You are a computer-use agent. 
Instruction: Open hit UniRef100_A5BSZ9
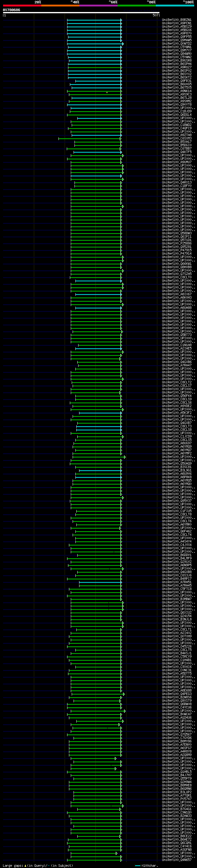click(x=176, y=26)
